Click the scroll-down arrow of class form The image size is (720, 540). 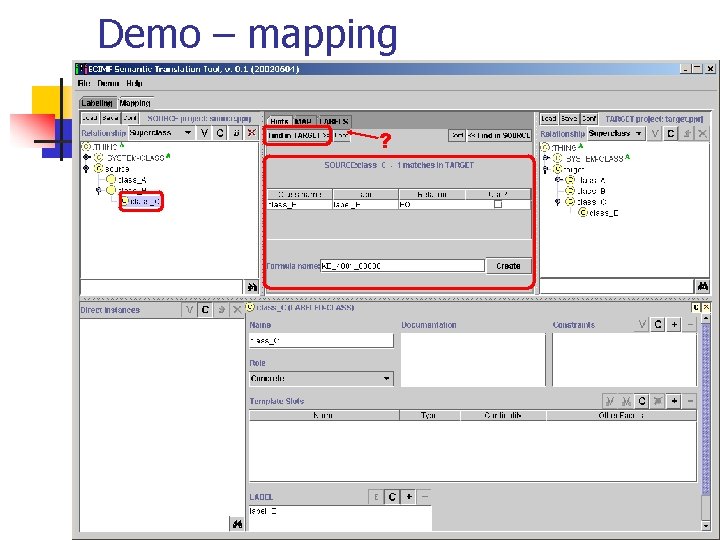click(x=706, y=525)
